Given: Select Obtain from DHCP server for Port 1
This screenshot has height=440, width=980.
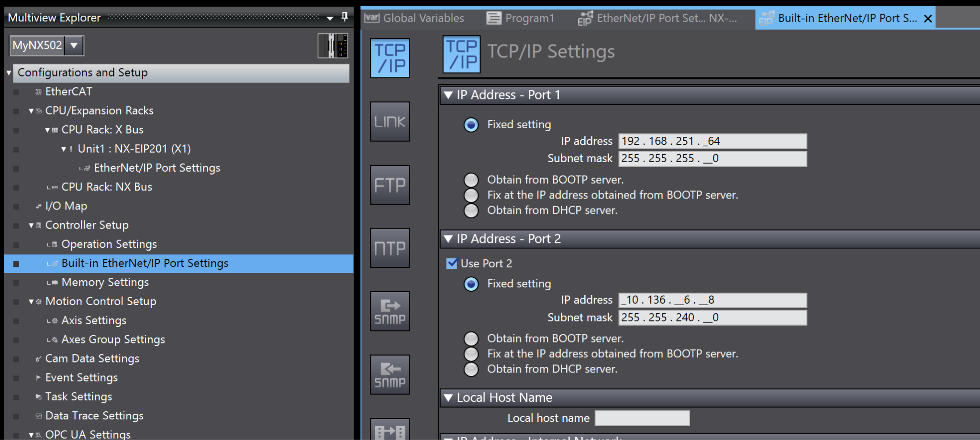Looking at the screenshot, I should click(x=471, y=210).
